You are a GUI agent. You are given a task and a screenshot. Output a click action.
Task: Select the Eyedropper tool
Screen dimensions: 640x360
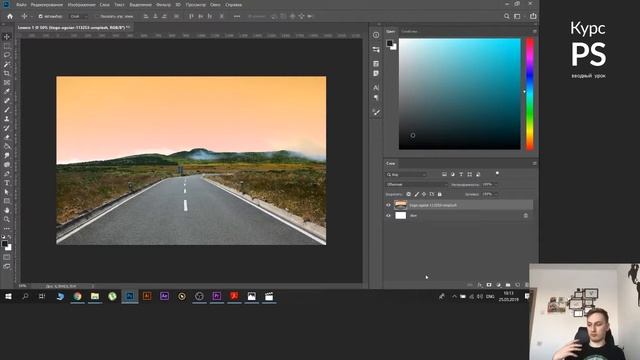click(x=7, y=91)
